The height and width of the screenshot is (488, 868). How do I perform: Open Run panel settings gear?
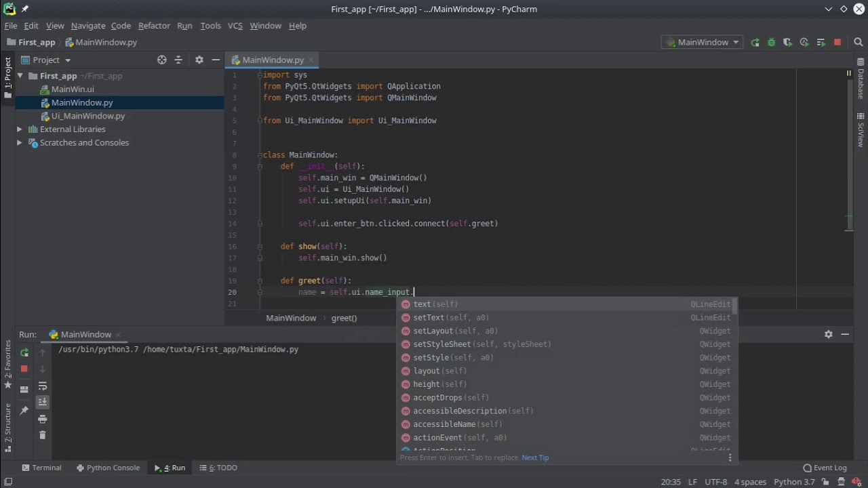829,334
